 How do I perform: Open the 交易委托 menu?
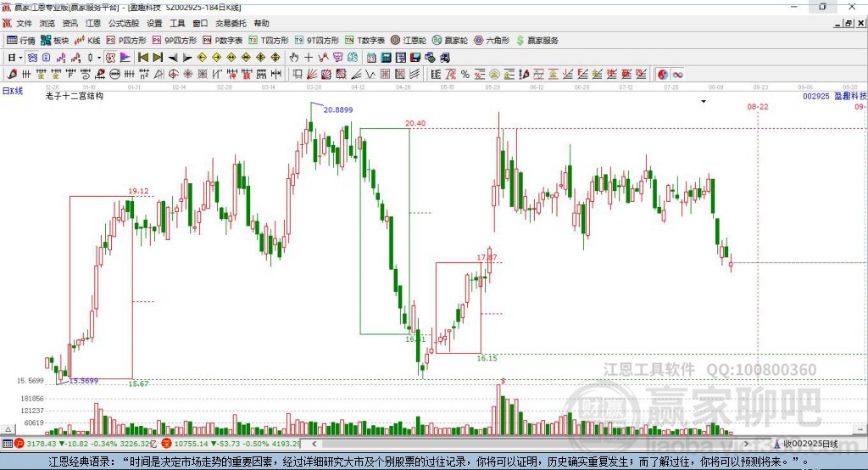231,23
